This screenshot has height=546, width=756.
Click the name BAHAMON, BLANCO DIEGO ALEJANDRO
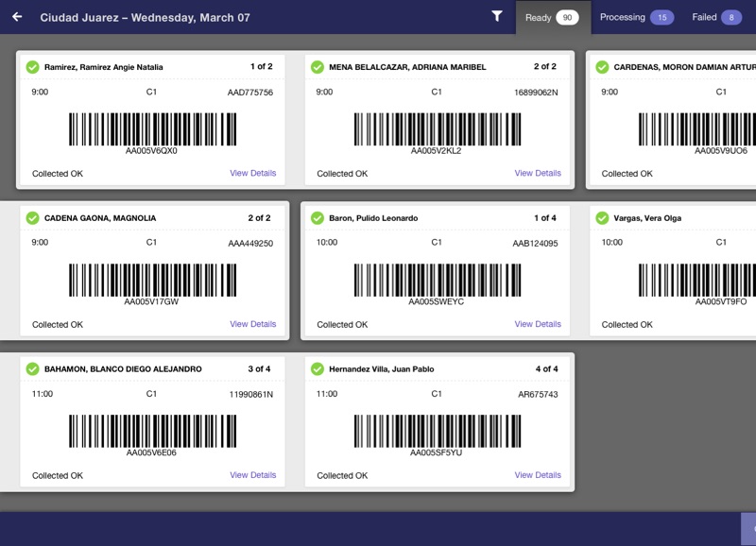tap(123, 369)
